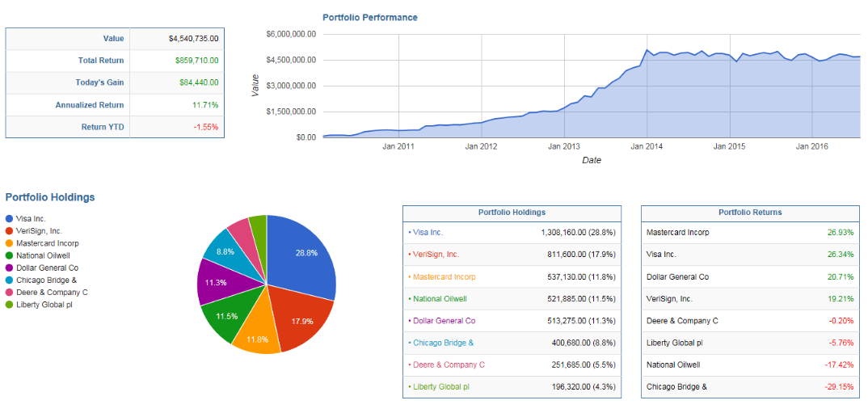Open Liberty Global pl in the Portfolio Holdings table

(x=441, y=387)
